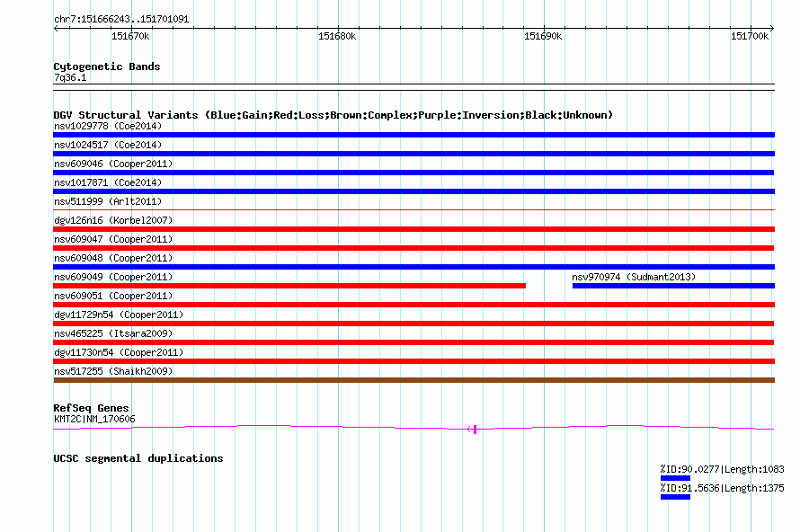The image size is (800, 532).
Task: Click the nsv609049 (Cooper2011) label
Action: (x=113, y=277)
